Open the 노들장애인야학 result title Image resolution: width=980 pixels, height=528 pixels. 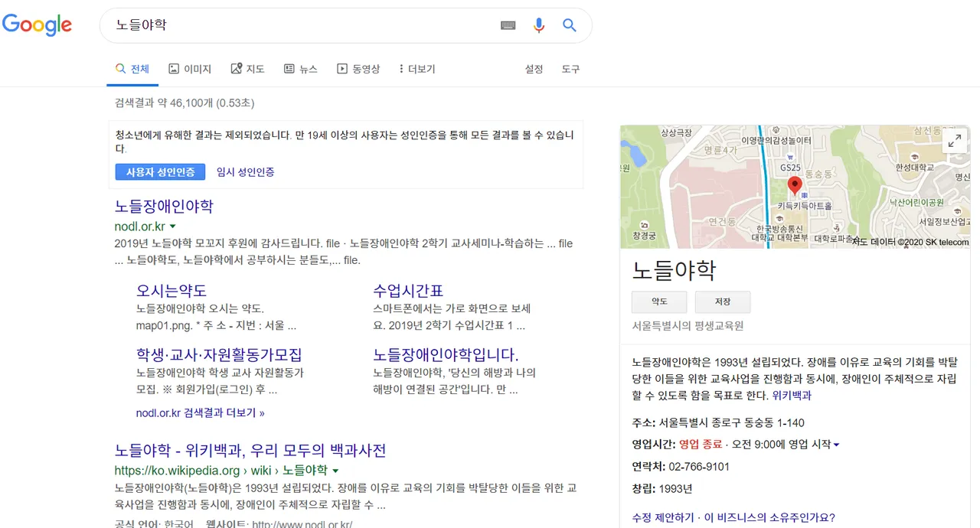click(x=164, y=206)
